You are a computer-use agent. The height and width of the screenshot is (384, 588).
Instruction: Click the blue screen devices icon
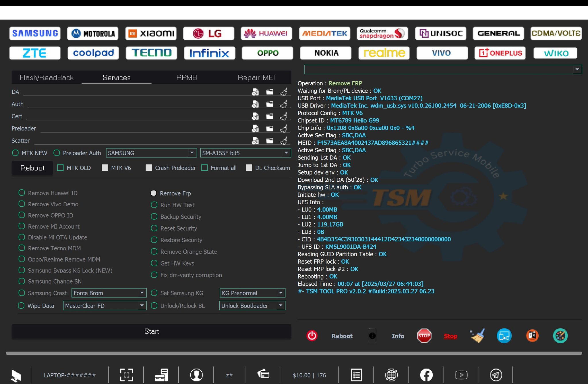[x=504, y=336]
